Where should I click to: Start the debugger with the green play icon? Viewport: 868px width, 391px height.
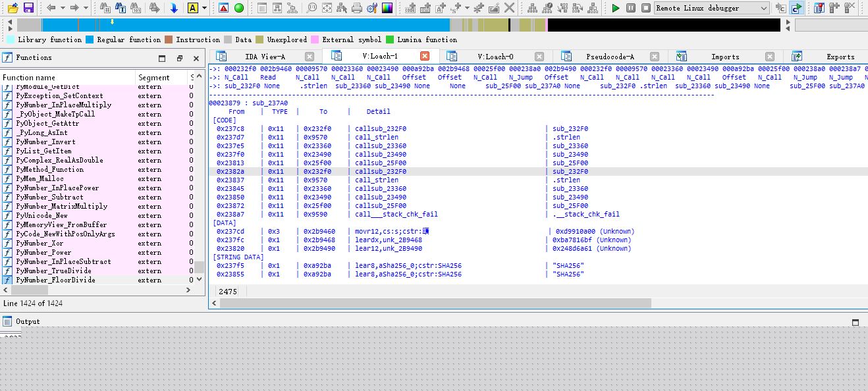[616, 8]
